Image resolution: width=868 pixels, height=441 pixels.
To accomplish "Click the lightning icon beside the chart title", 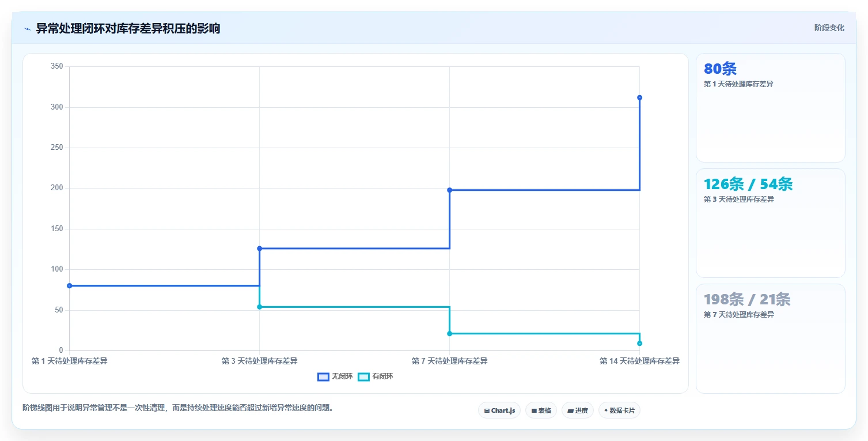I will [x=28, y=29].
